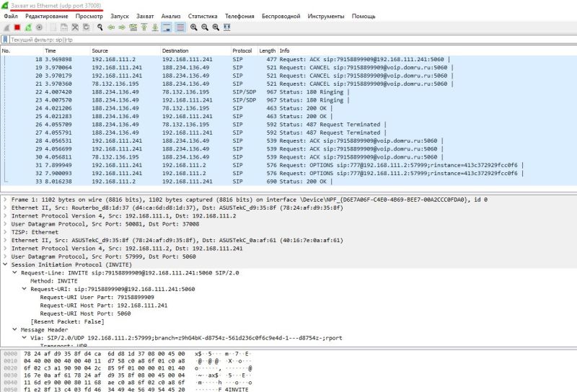577x392 pixels.
Task: Open find packet magnifier tool
Action: pos(100,27)
